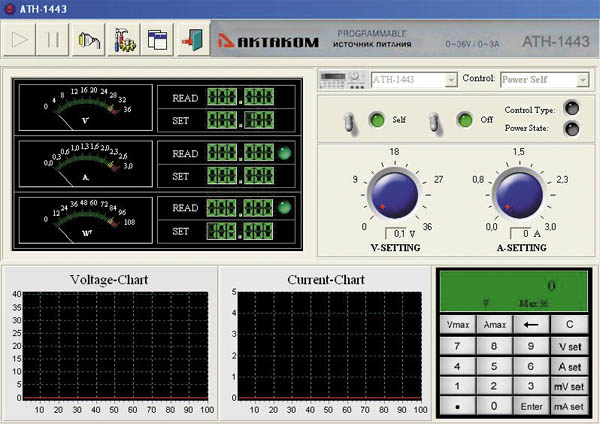Click the green Off indicator lamp

click(465, 120)
